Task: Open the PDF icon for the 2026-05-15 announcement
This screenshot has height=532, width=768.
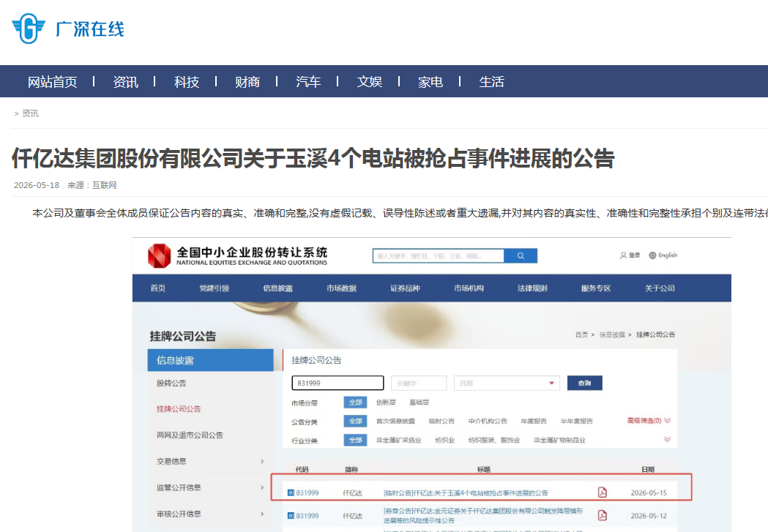Action: tap(603, 492)
